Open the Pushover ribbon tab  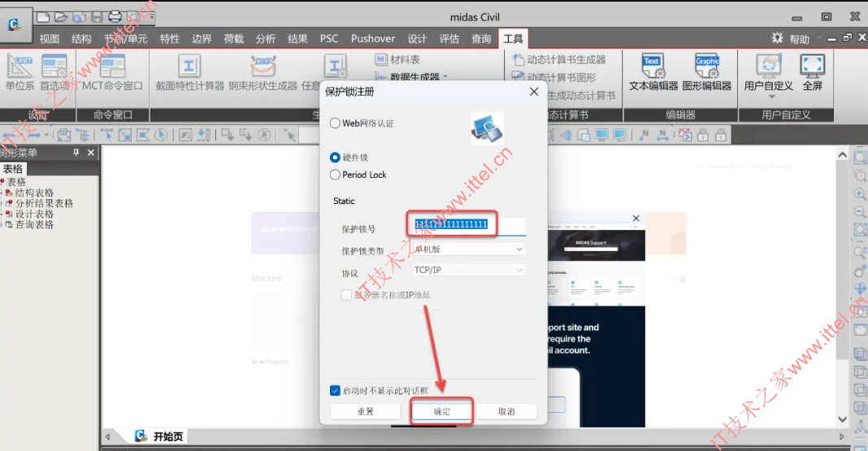click(x=372, y=39)
